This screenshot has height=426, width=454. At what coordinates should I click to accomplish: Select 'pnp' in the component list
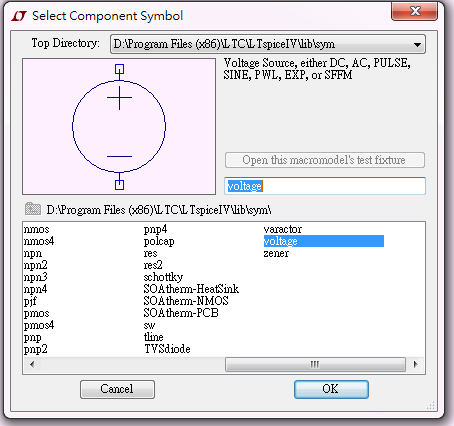(33, 337)
